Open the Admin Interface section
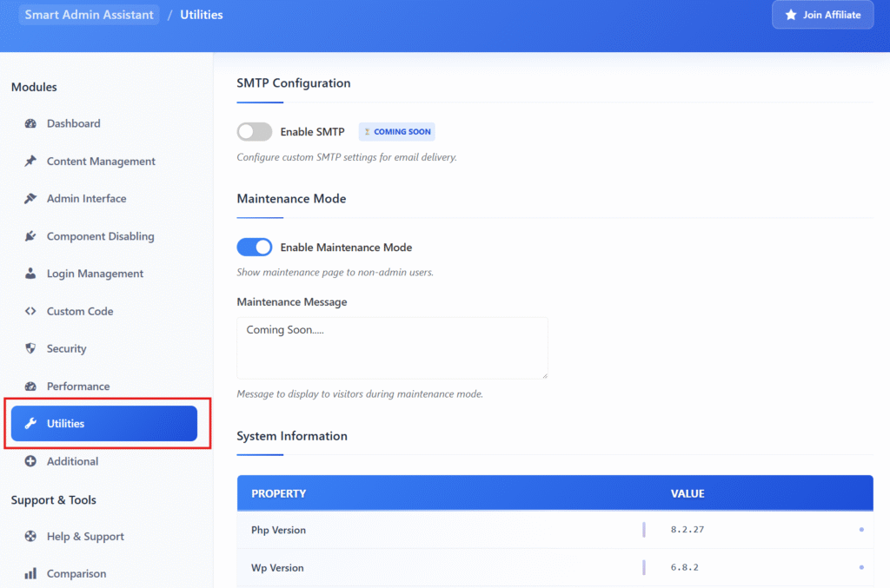 tap(104, 198)
